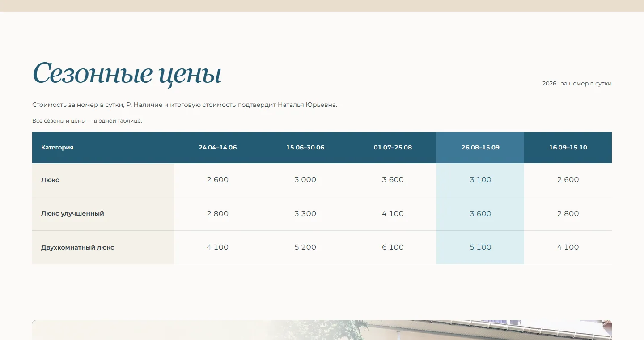Click 'Все сезоны и цены — в одной таблице'
This screenshot has height=340, width=644.
click(87, 121)
